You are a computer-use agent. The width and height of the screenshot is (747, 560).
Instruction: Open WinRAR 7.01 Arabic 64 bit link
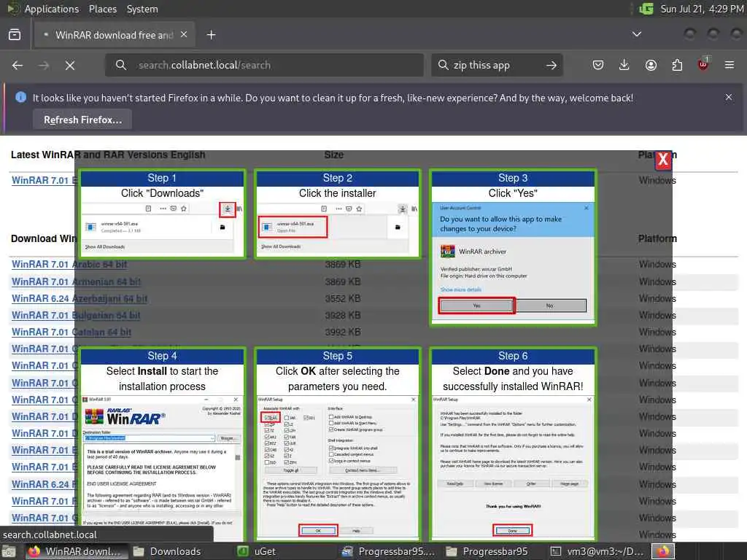(69, 264)
